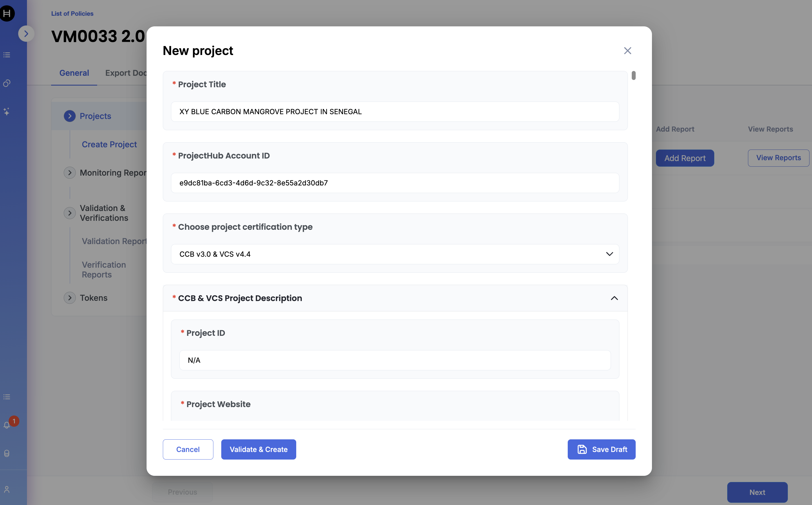The image size is (812, 505).
Task: Open the List of Policies link
Action: [72, 14]
